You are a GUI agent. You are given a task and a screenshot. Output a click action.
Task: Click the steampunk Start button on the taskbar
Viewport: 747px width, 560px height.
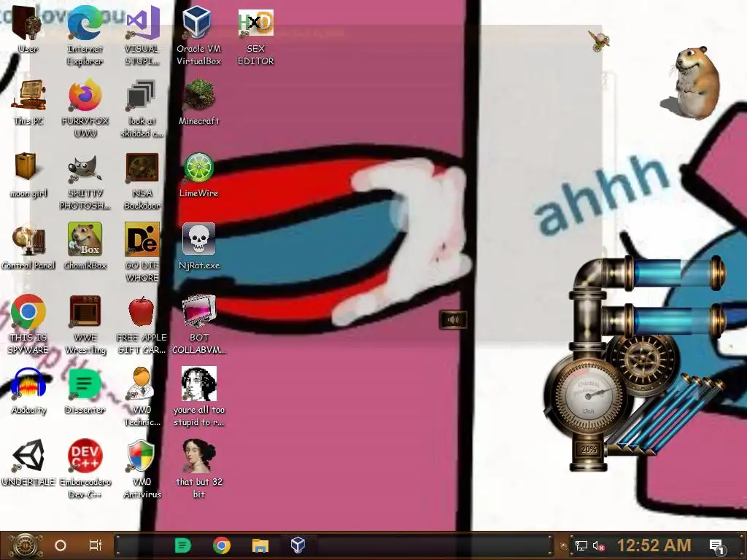point(25,545)
